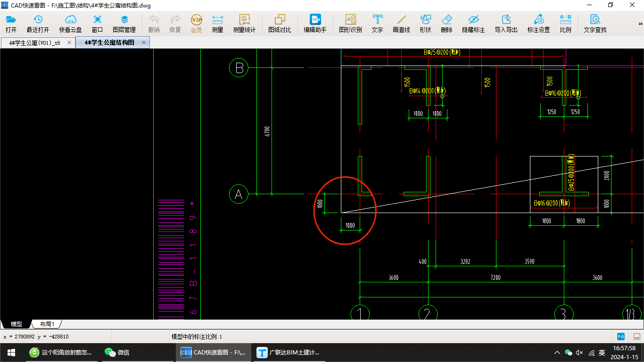The image size is (644, 362).
Task: Click the muted volume tray icon
Action: point(580,352)
